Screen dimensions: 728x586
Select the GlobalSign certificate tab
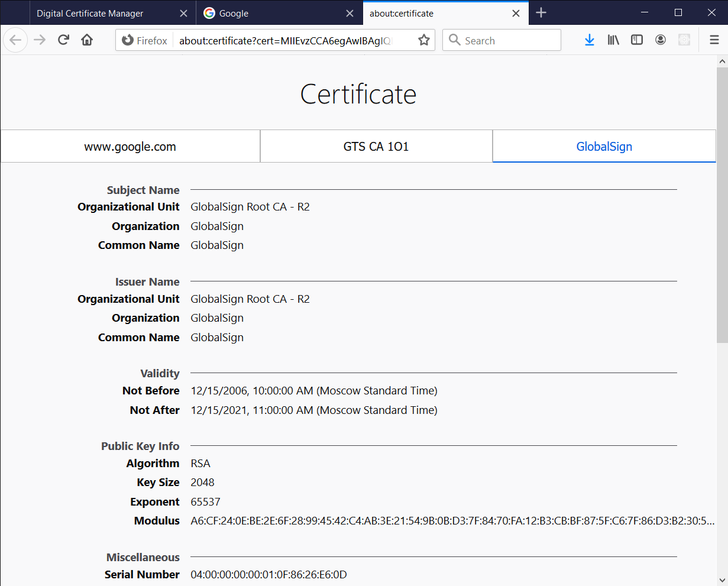pos(604,147)
